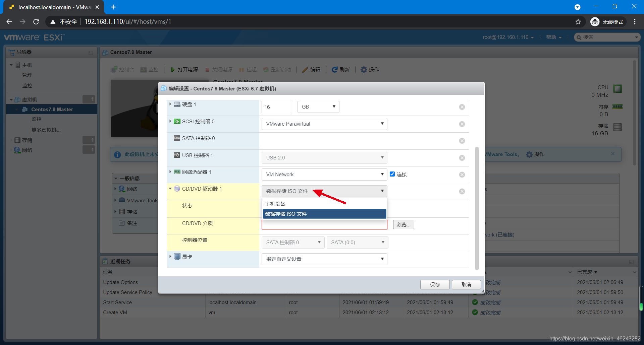This screenshot has height=345, width=644.
Task: Click the Create VM task row
Action: (115, 313)
